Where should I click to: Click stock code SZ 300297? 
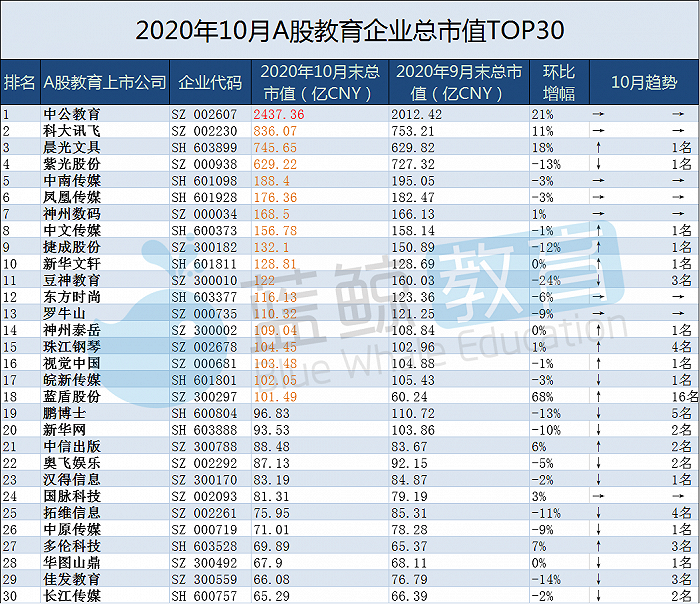[204, 397]
